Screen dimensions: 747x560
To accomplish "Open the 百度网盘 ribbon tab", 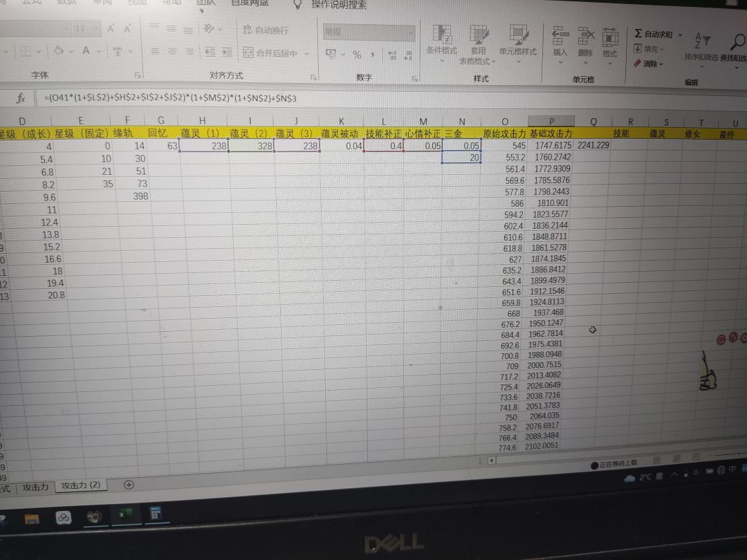I will 250,3.
